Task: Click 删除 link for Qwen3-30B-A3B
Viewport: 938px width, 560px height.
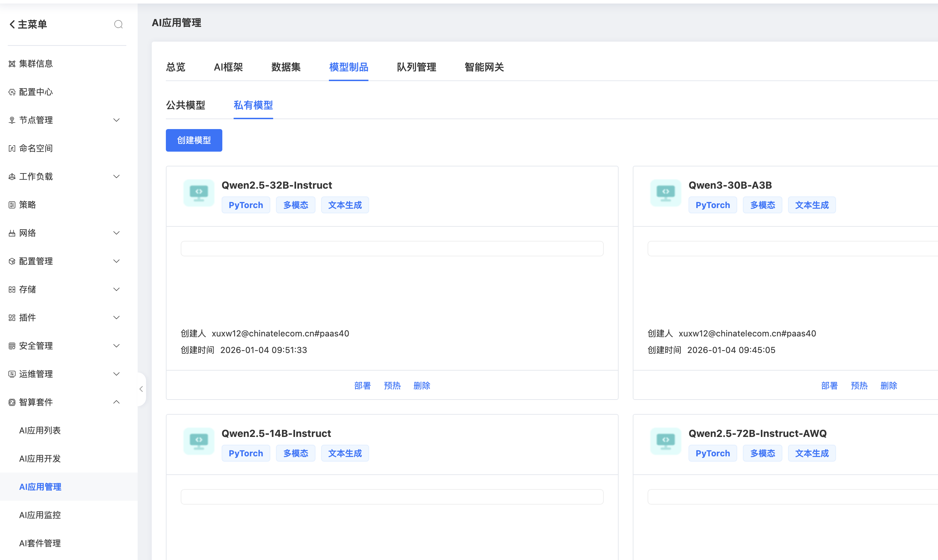Action: (x=889, y=386)
